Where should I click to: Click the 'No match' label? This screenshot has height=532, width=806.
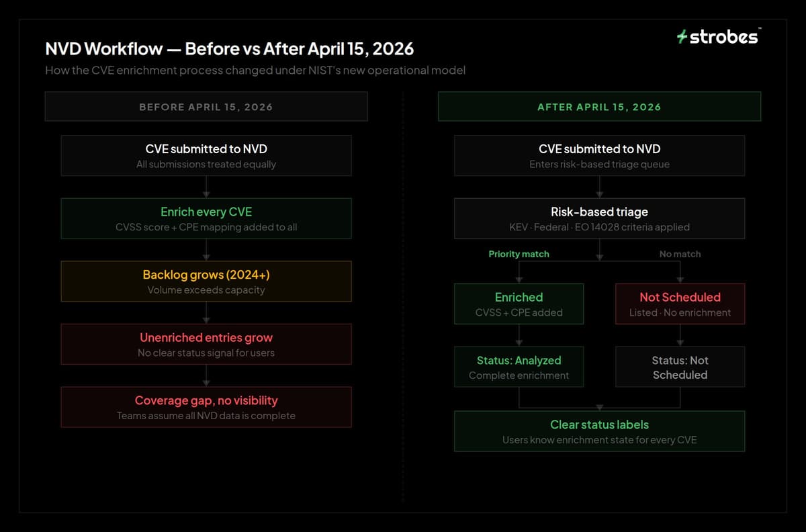point(680,254)
